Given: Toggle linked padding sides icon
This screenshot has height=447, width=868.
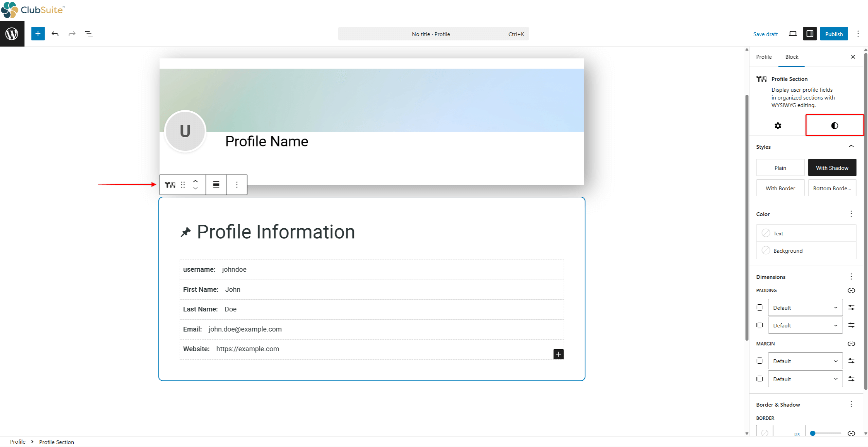Looking at the screenshot, I should [x=851, y=290].
